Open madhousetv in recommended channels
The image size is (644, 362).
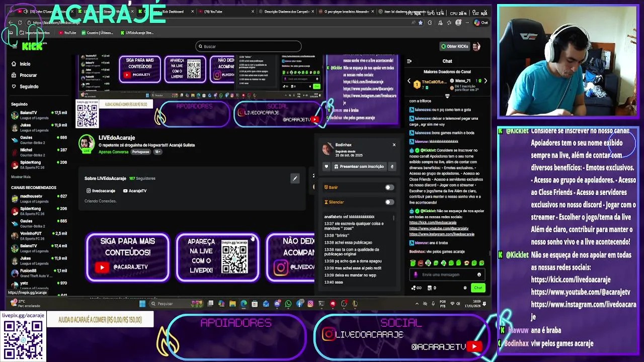point(39,199)
